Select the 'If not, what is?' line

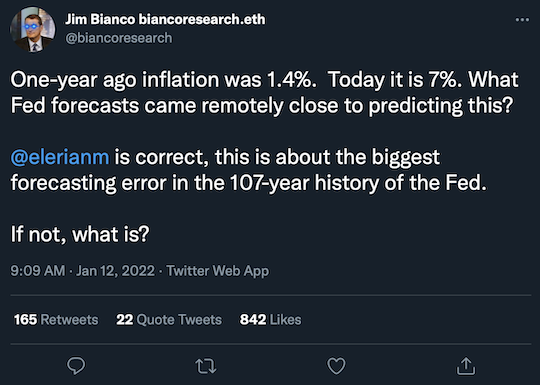coord(80,234)
